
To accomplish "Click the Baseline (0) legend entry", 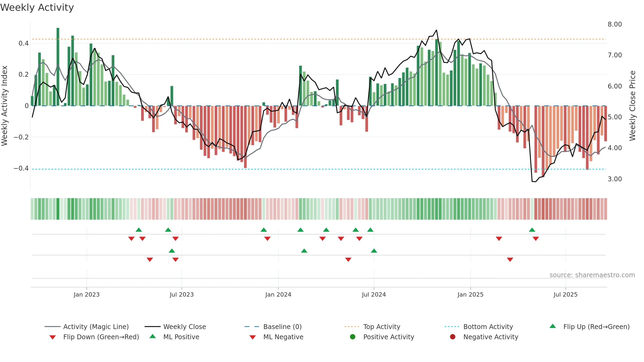I will coord(273,327).
